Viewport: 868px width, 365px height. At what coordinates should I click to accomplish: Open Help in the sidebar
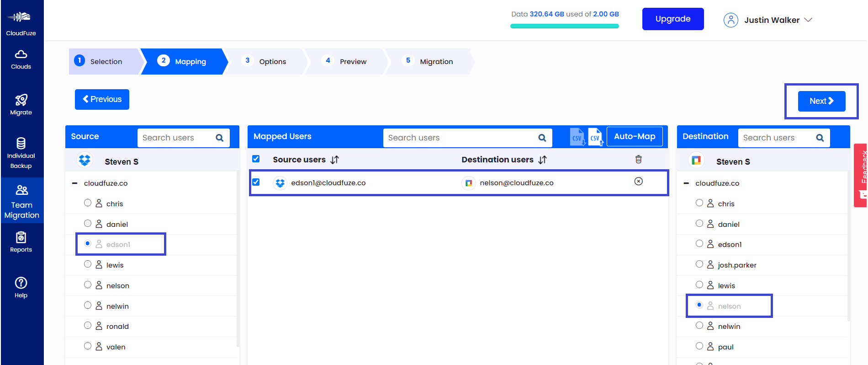[21, 287]
